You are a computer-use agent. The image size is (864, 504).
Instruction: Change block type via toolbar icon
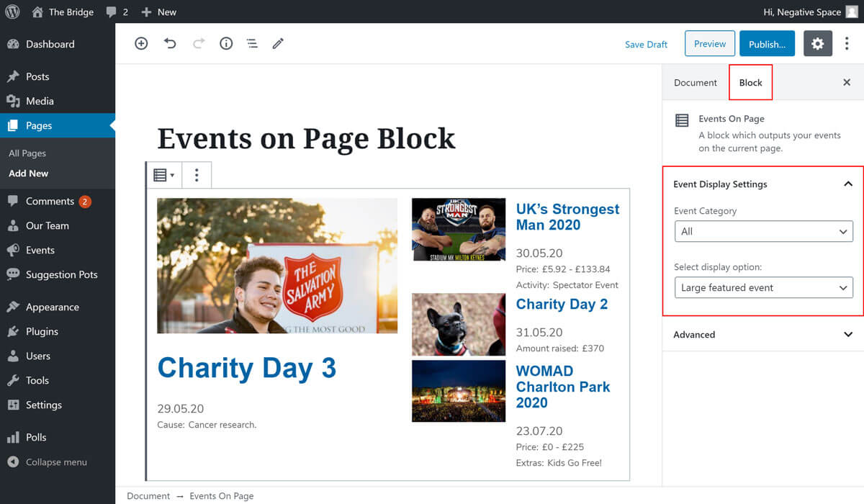coord(163,176)
